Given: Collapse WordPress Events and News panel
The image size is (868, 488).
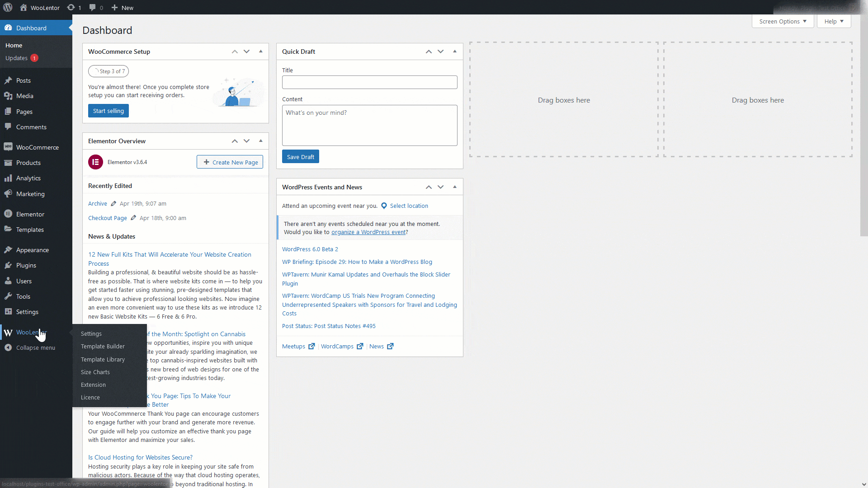Looking at the screenshot, I should (455, 187).
